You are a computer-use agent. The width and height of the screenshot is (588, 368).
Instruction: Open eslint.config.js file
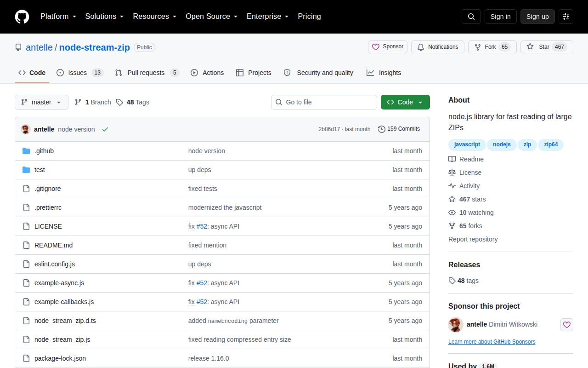(x=55, y=264)
